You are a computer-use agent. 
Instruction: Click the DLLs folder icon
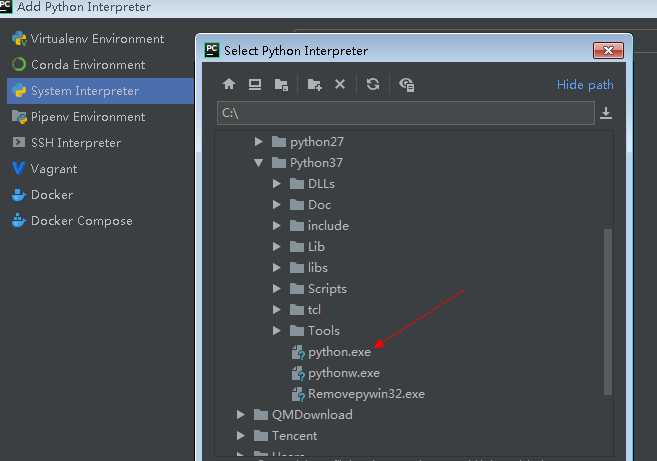pyautogui.click(x=297, y=184)
